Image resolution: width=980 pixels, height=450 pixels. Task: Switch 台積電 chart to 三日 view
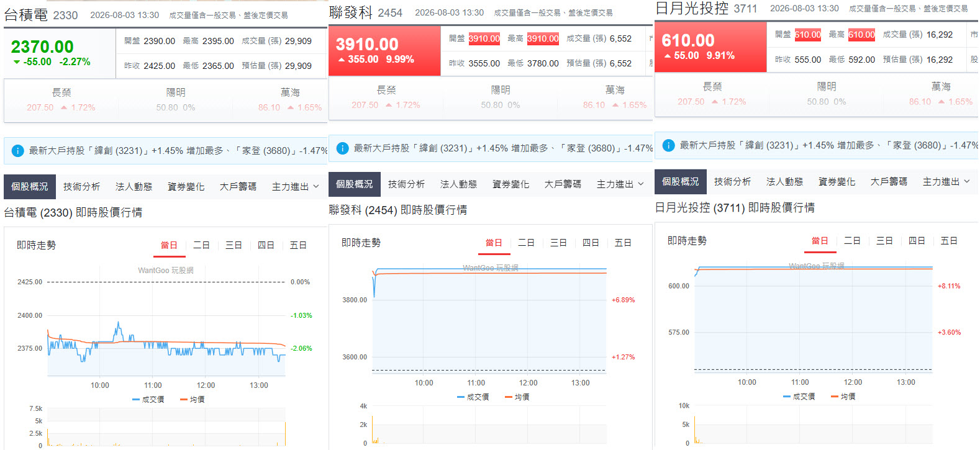pos(234,246)
